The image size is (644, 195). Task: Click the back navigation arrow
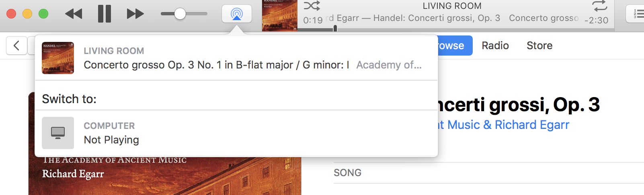16,46
